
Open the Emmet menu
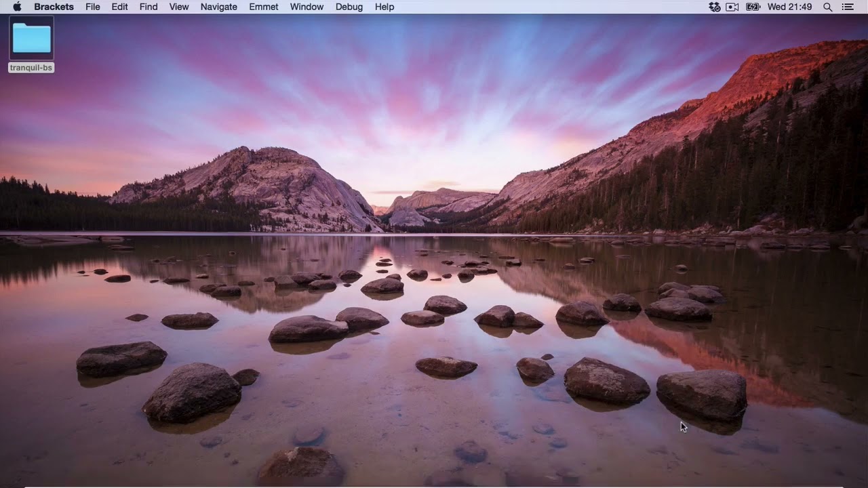[x=264, y=7]
